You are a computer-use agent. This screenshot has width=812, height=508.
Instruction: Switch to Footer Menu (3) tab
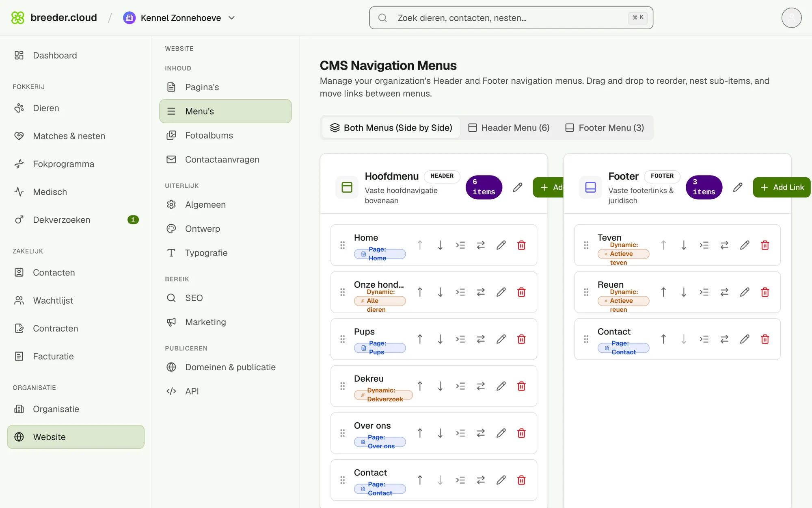605,128
